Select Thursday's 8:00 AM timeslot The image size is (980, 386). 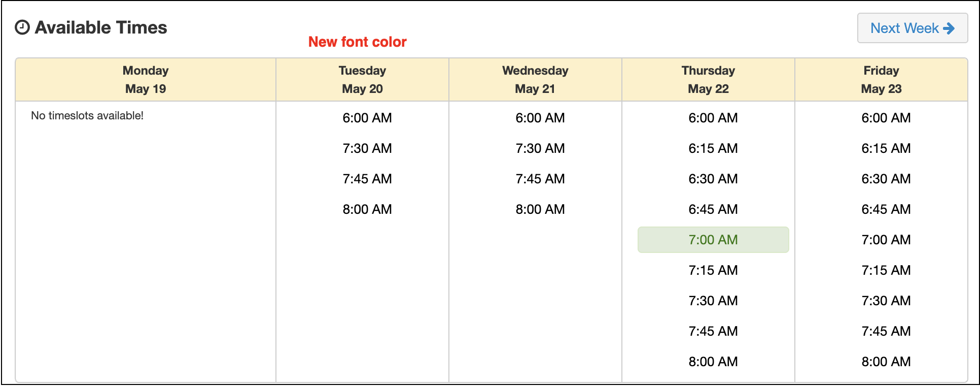713,362
